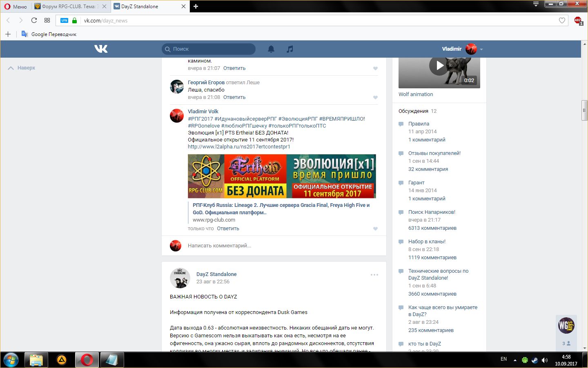588x368 pixels.
Task: Open Технические вопросы по DayZ discussion
Action: 438,274
